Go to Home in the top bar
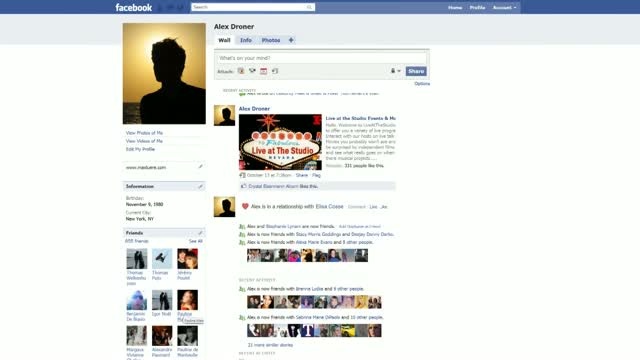 point(455,7)
